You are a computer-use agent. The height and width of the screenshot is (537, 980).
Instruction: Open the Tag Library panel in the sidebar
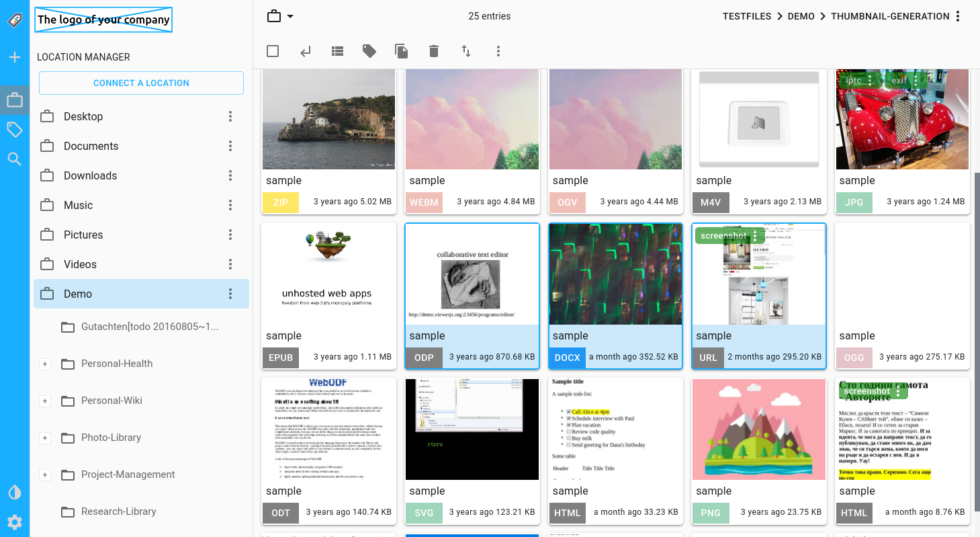click(x=15, y=129)
